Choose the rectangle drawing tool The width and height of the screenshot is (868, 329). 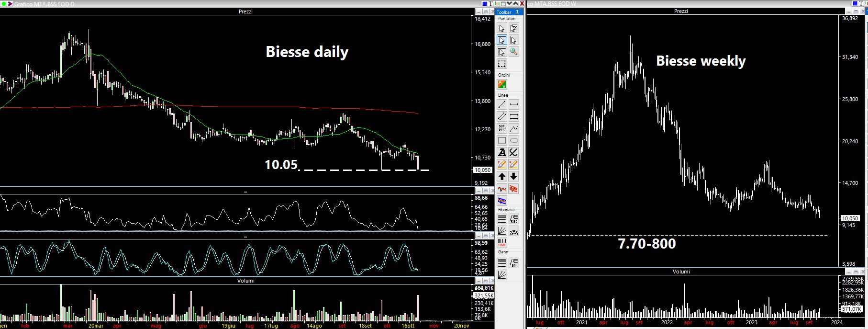click(501, 140)
